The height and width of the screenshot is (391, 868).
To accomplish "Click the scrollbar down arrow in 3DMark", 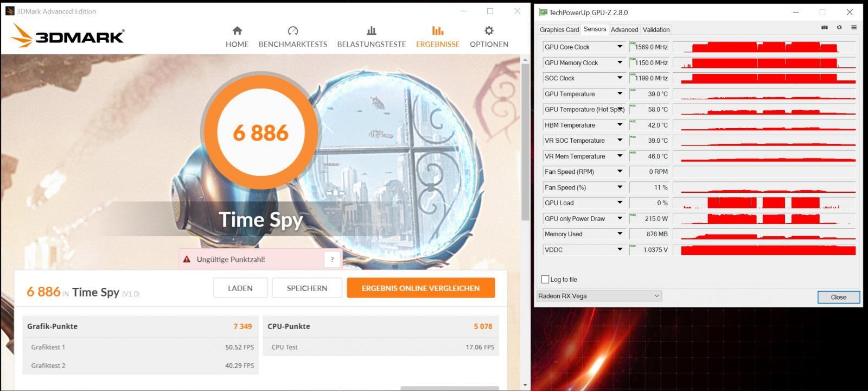I will (525, 385).
